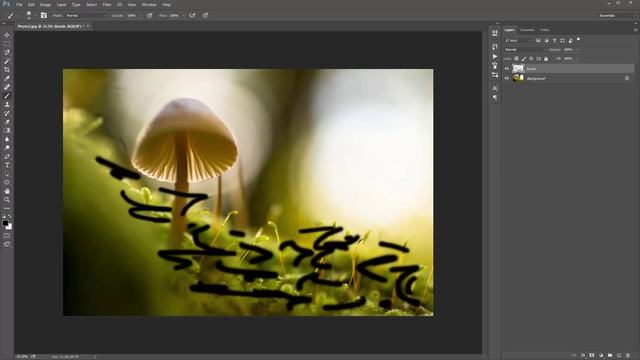Select the Rectangular Marquee tool

[7, 44]
